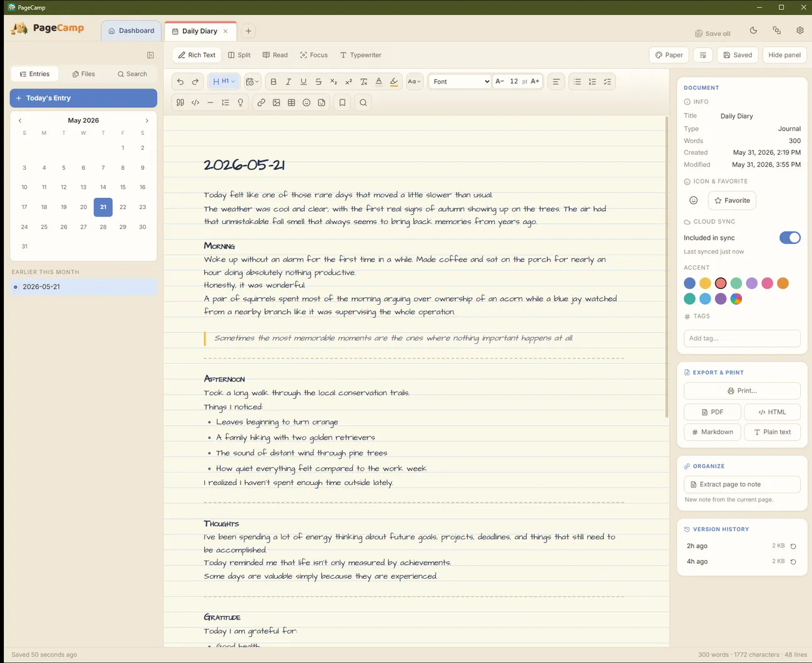
Task: Export document as Markdown
Action: coord(712,432)
